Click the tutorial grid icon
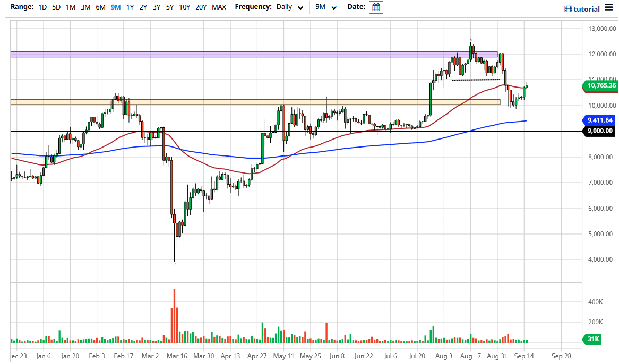 pyautogui.click(x=567, y=8)
